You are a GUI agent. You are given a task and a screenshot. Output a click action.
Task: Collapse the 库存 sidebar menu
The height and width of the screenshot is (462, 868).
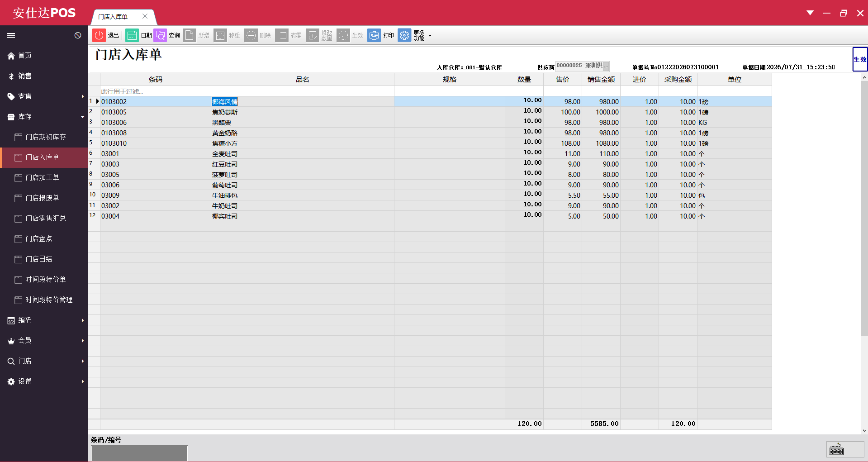pyautogui.click(x=44, y=117)
